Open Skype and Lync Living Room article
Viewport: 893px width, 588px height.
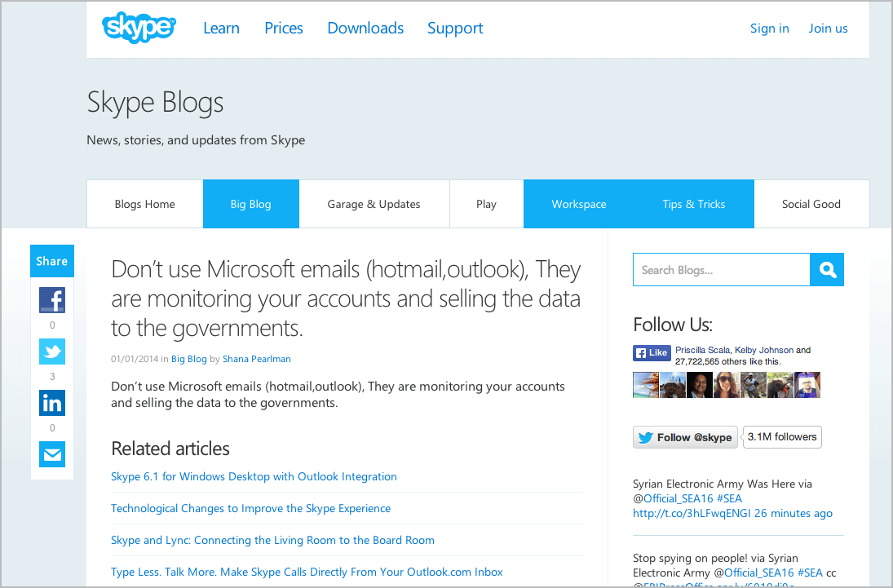273,540
